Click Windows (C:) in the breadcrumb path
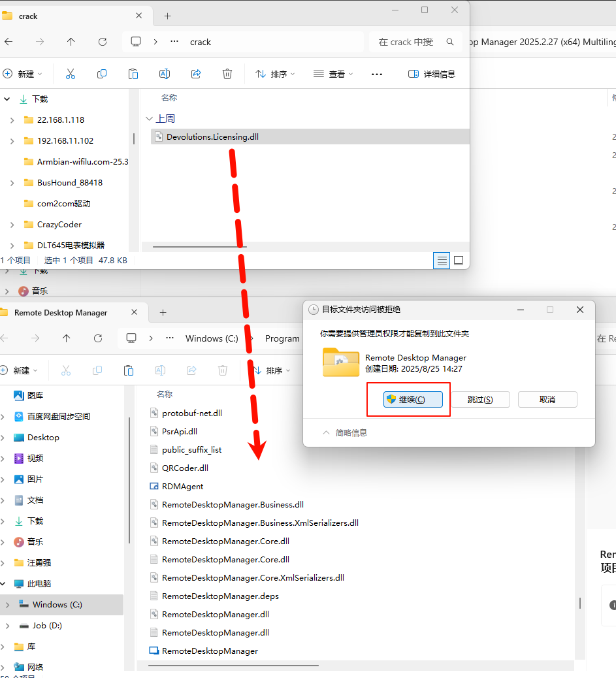616x678 pixels. click(212, 338)
